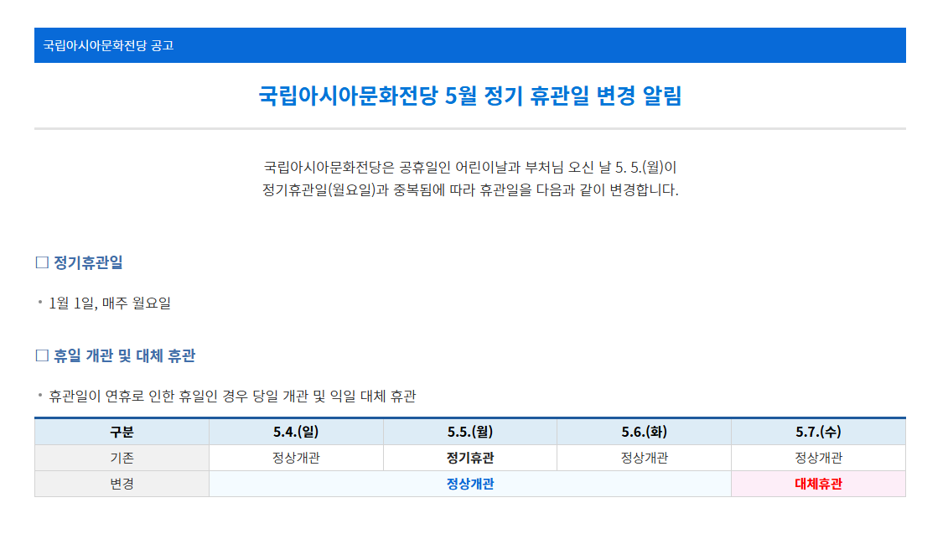Click '정상개관' under 5.6.(화) in 기존 row
The height and width of the screenshot is (560, 948).
coord(644,458)
